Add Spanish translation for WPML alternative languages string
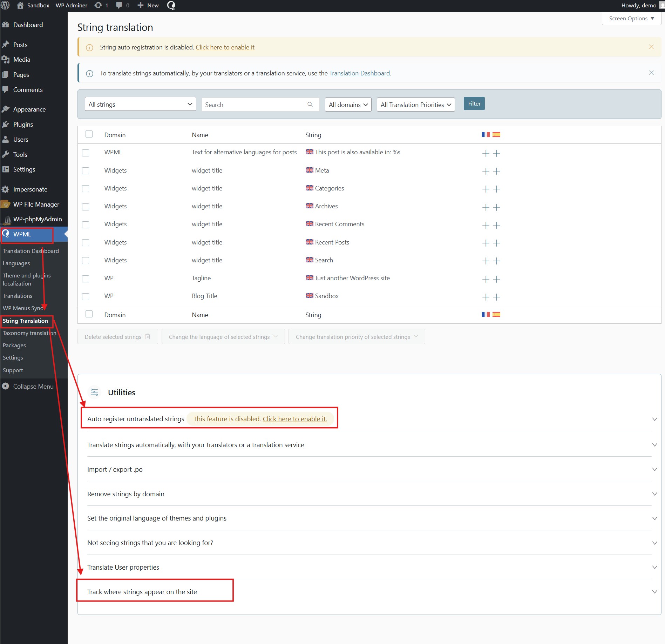This screenshot has height=644, width=665. (496, 153)
